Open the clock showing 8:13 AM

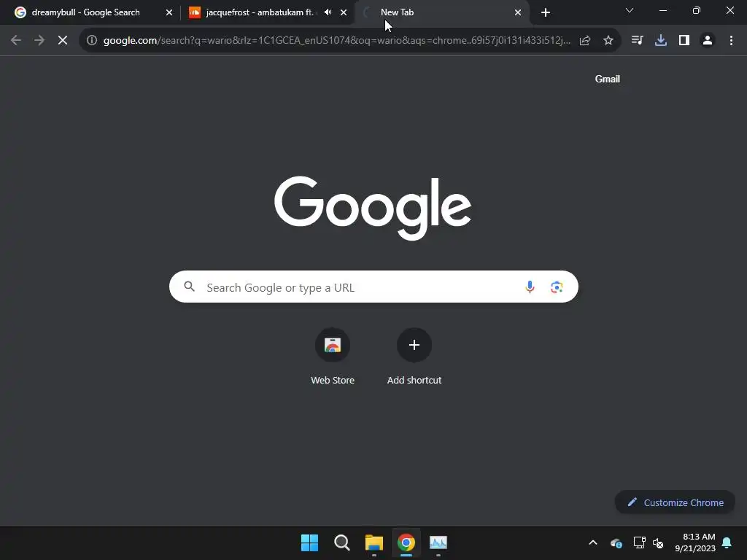click(695, 542)
